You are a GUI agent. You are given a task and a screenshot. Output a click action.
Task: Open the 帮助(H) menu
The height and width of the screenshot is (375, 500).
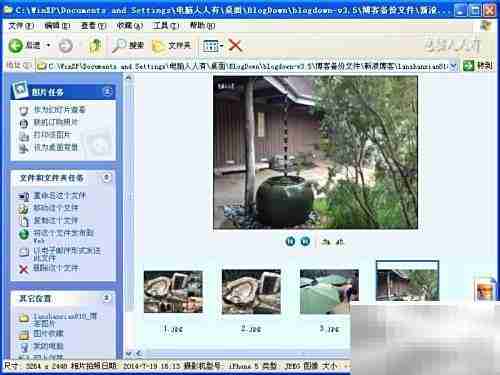pyautogui.click(x=202, y=26)
